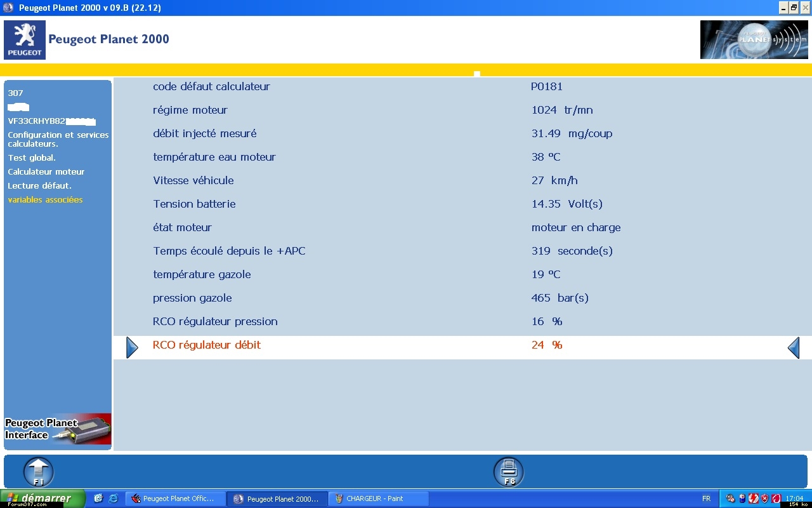The width and height of the screenshot is (812, 508).
Task: Click the '307' vehicle entry in sidebar
Action: click(x=15, y=93)
